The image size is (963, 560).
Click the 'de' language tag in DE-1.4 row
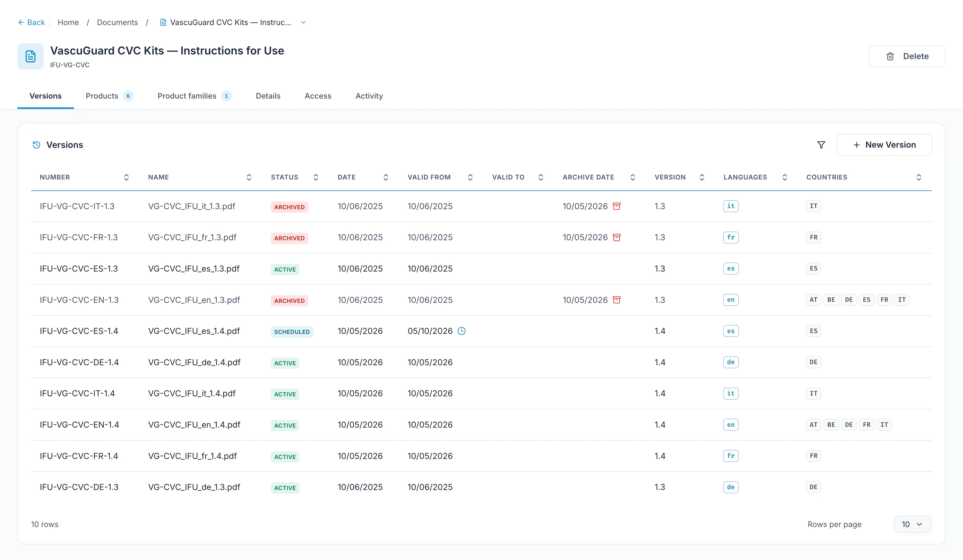coord(731,362)
